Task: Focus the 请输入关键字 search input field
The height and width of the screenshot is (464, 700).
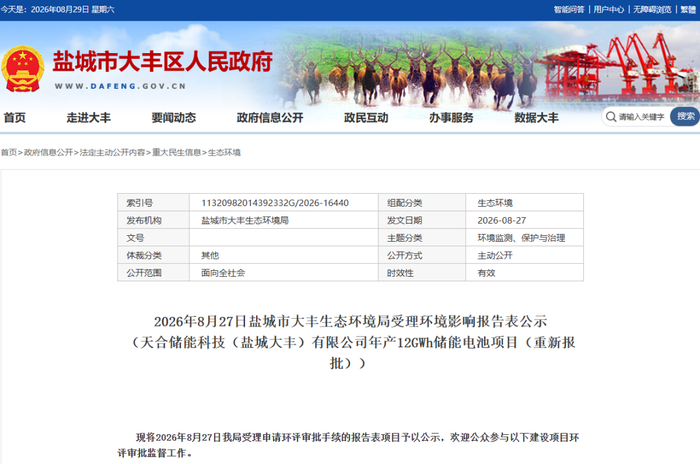Action: click(642, 117)
